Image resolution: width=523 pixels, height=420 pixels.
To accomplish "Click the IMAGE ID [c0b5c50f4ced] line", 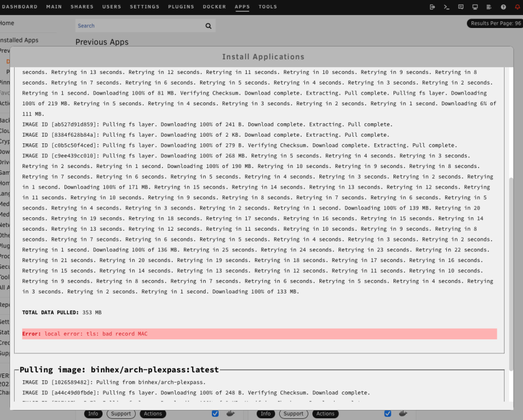I will click(x=239, y=146).
